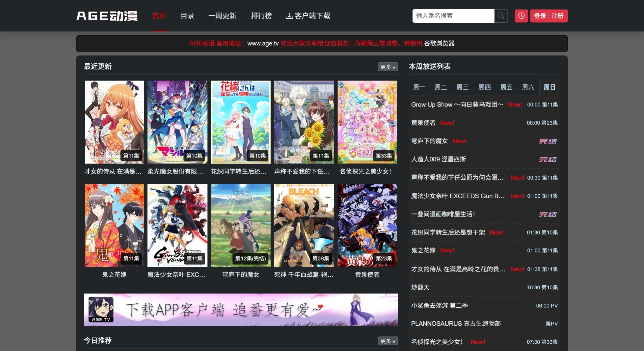
Task: Open PLANNOSAURUS 真古生遗物部 in the weekly list
Action: 456,323
